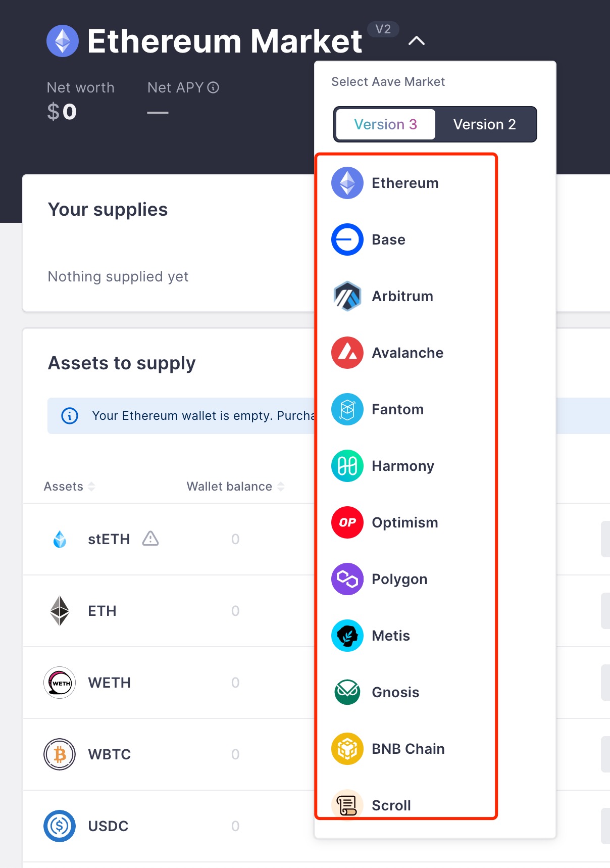Screen dimensions: 610x868
Task: Collapse the market selector chevron
Action: coord(416,41)
